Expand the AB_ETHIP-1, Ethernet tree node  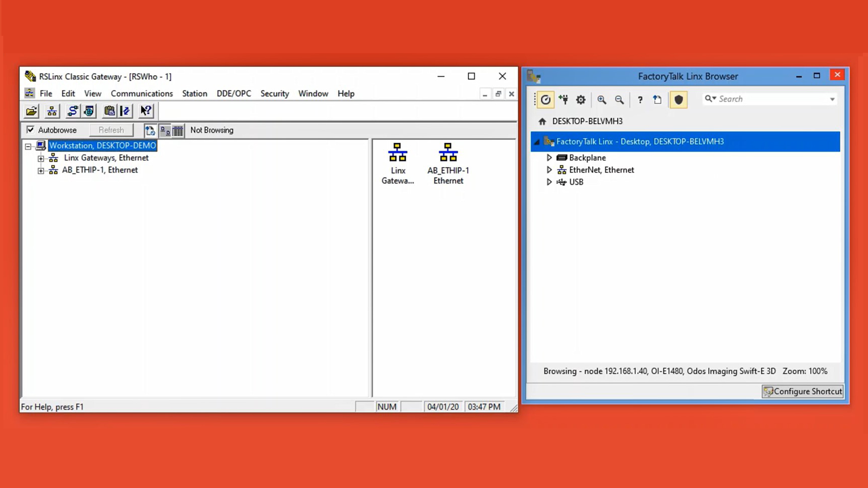pyautogui.click(x=41, y=170)
